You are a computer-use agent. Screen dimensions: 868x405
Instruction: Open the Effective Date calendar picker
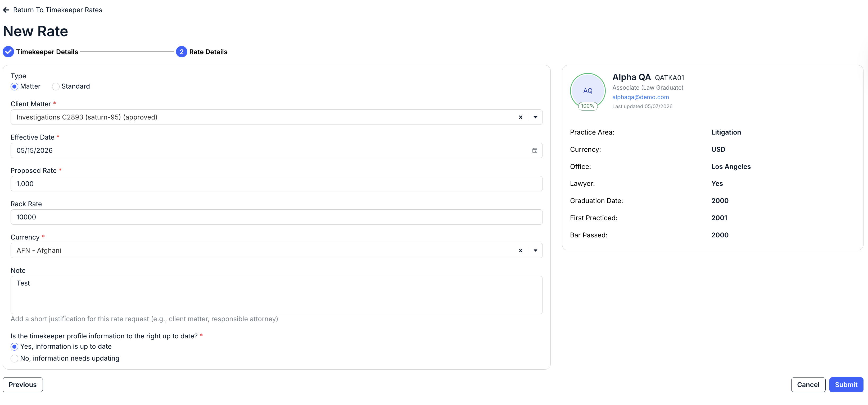click(x=534, y=150)
